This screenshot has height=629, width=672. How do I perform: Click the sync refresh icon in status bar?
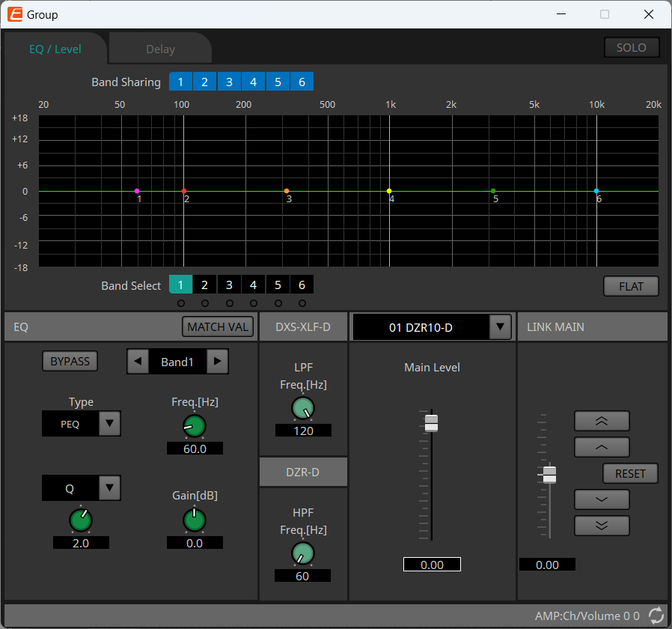click(656, 616)
